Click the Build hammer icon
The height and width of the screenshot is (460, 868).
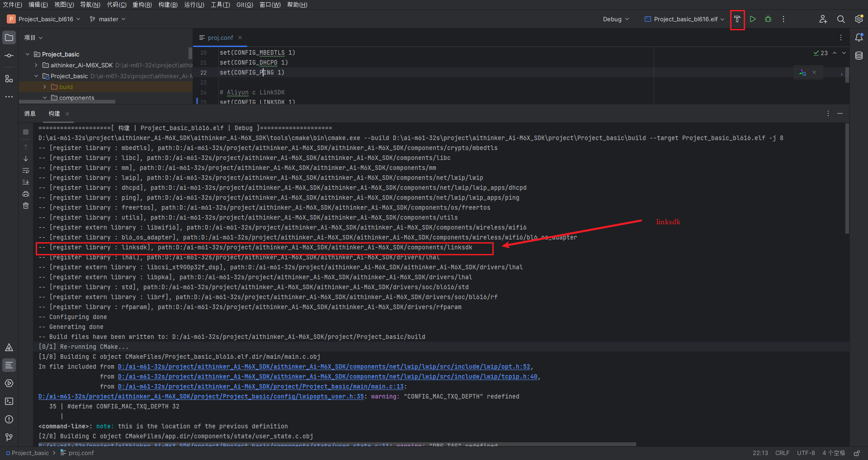(x=737, y=19)
